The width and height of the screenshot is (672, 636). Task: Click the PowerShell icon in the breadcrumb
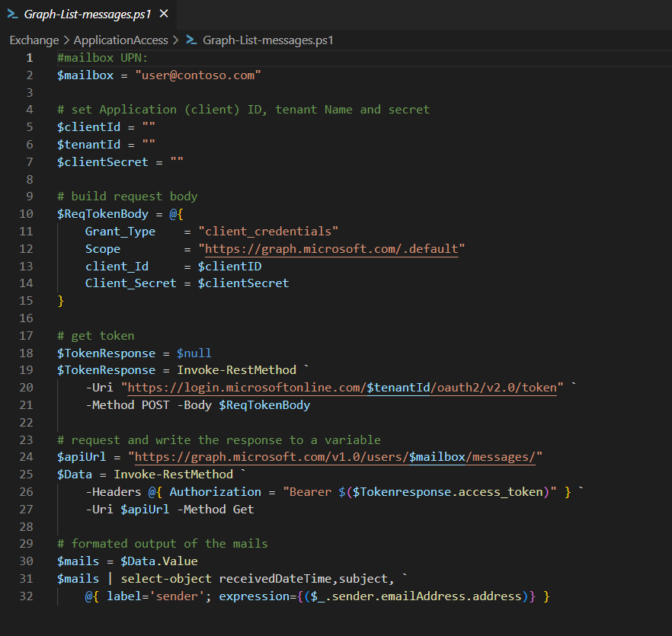click(x=191, y=40)
